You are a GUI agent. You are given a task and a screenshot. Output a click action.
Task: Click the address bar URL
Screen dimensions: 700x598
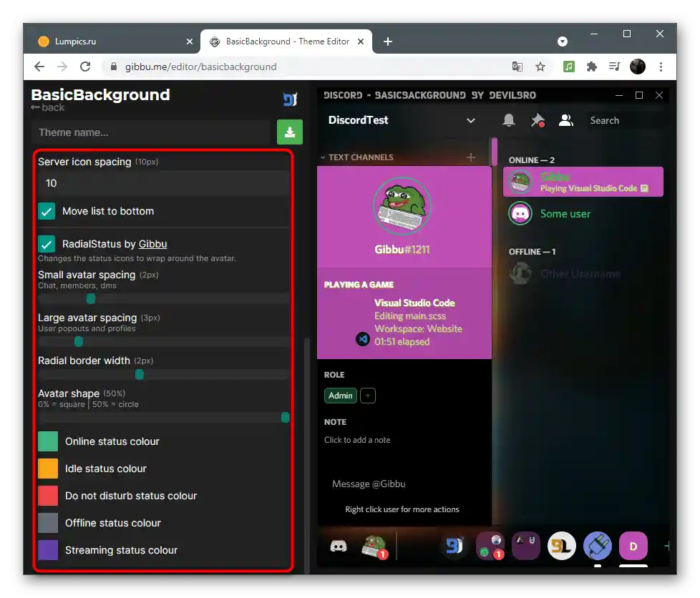(201, 67)
